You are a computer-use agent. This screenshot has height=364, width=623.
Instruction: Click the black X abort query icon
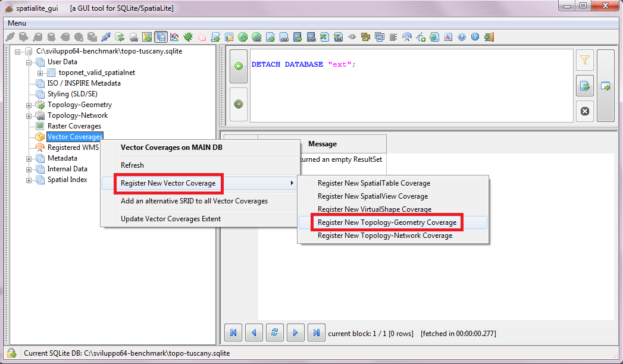pyautogui.click(x=585, y=111)
